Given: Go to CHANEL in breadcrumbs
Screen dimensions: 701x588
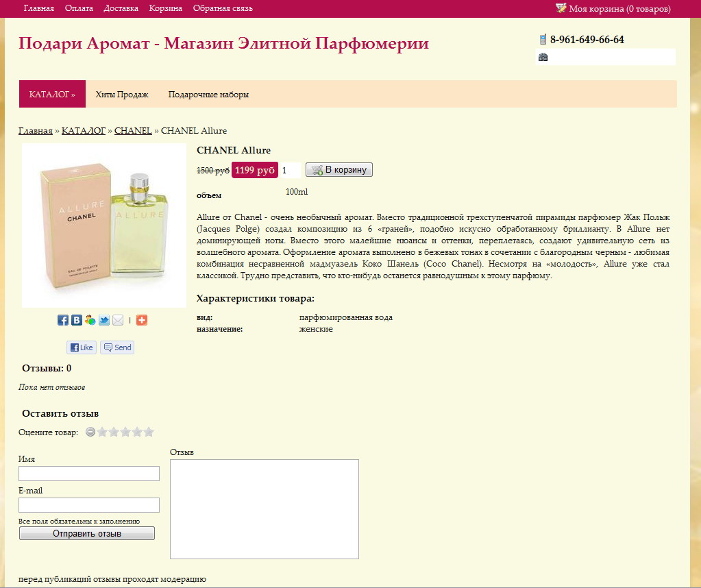Looking at the screenshot, I should [x=133, y=131].
